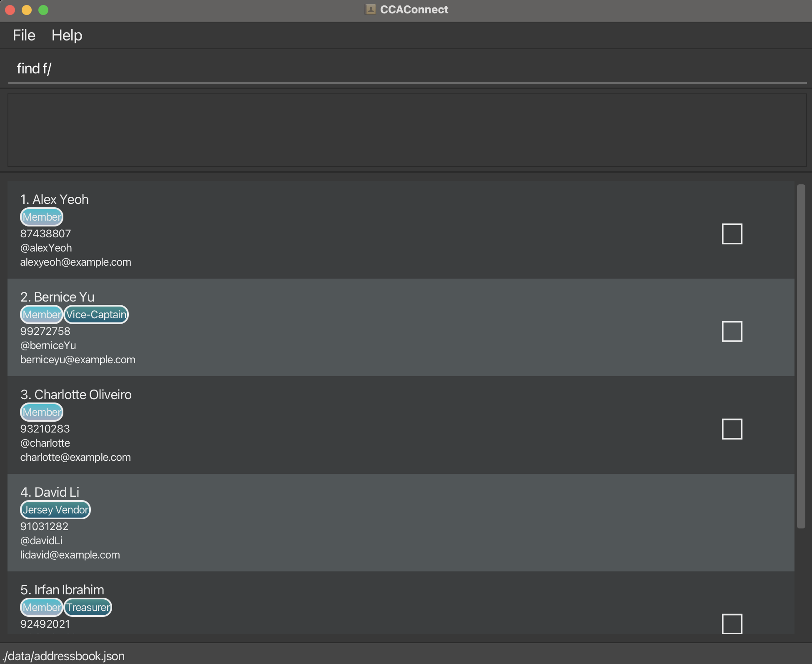The height and width of the screenshot is (664, 812).
Task: Click the @berniceYu telegram handle
Action: (x=48, y=345)
